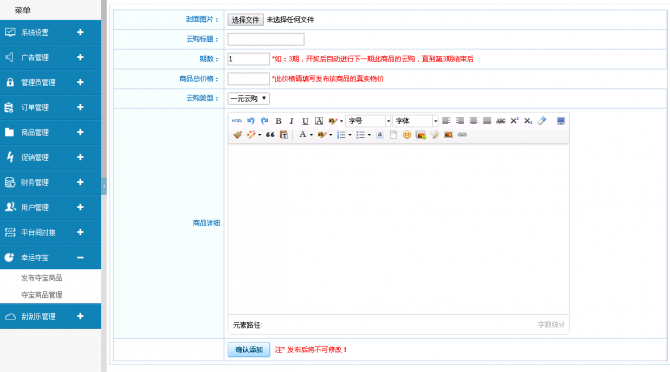
Task: Click the scrawl drawing icon
Action: [x=435, y=135]
